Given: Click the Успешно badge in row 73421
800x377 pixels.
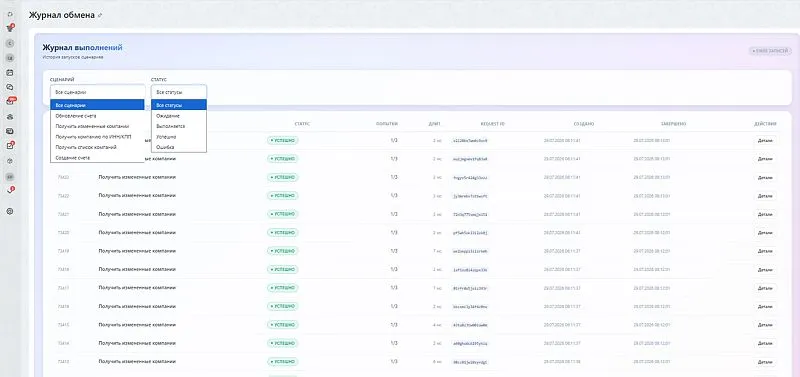Looking at the screenshot, I should coord(283,214).
